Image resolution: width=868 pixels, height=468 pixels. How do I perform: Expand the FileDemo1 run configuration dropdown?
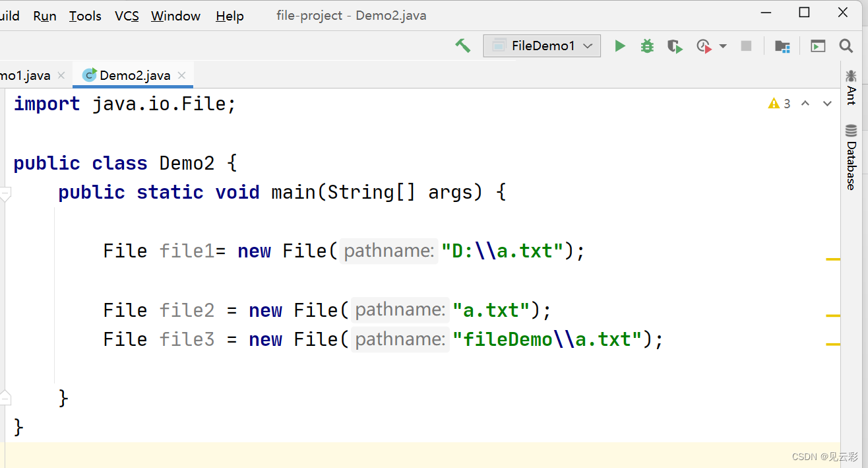[x=542, y=46]
